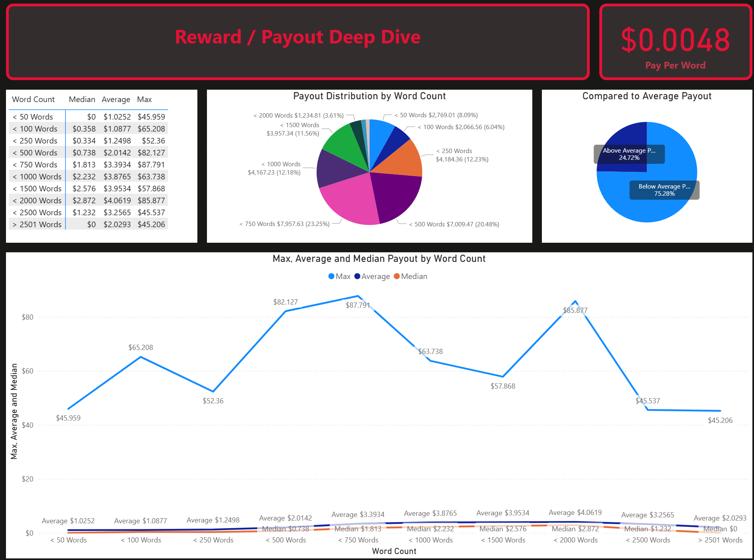Click the '< 750 Words $7,957.63' pie label
754x560 pixels.
(x=284, y=224)
